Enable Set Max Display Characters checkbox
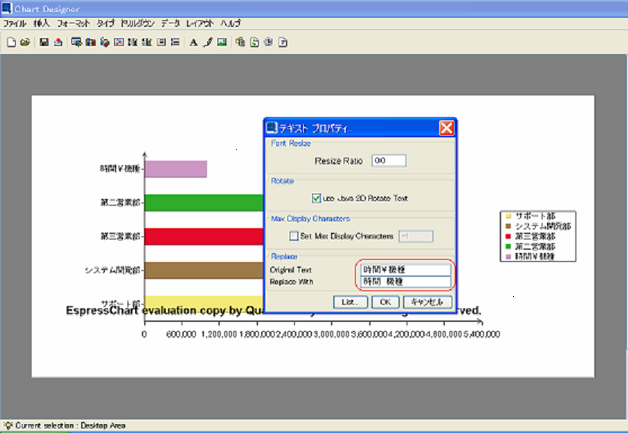628x433 pixels. coord(292,236)
